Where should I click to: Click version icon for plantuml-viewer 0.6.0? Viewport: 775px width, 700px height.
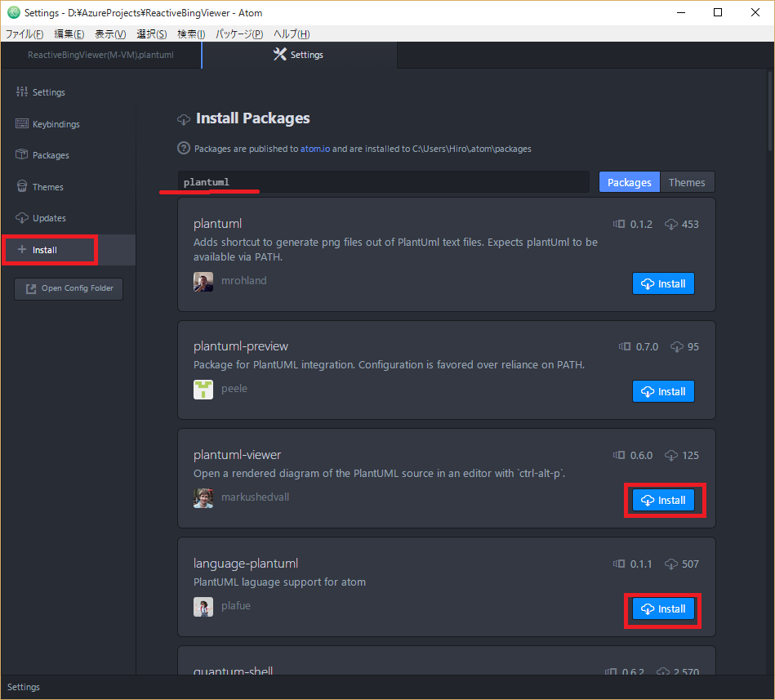click(619, 455)
